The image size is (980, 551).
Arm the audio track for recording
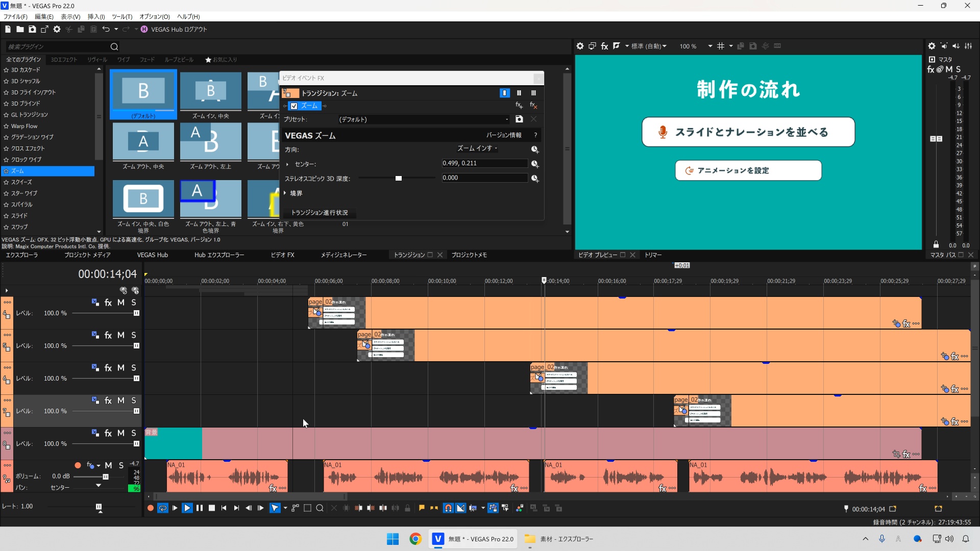[x=78, y=465]
